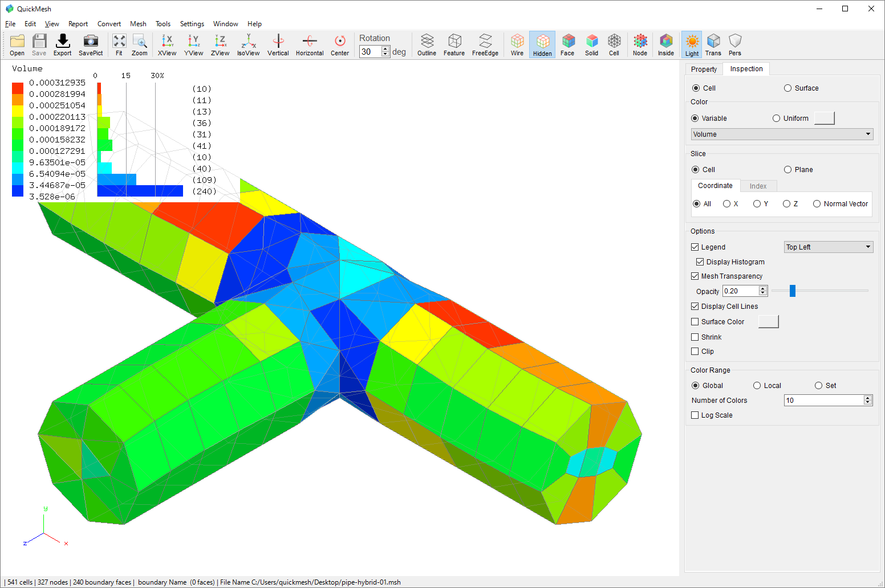Screen dimensions: 885x588
Task: Open the Top Left legend position dropdown
Action: [x=829, y=247]
